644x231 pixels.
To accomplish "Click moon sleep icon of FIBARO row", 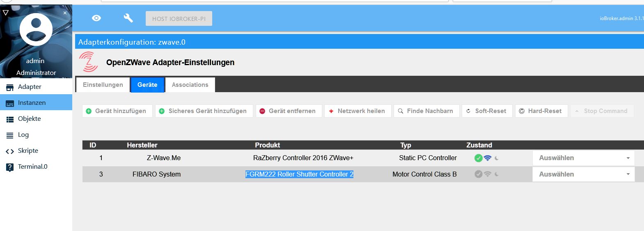I will (497, 174).
